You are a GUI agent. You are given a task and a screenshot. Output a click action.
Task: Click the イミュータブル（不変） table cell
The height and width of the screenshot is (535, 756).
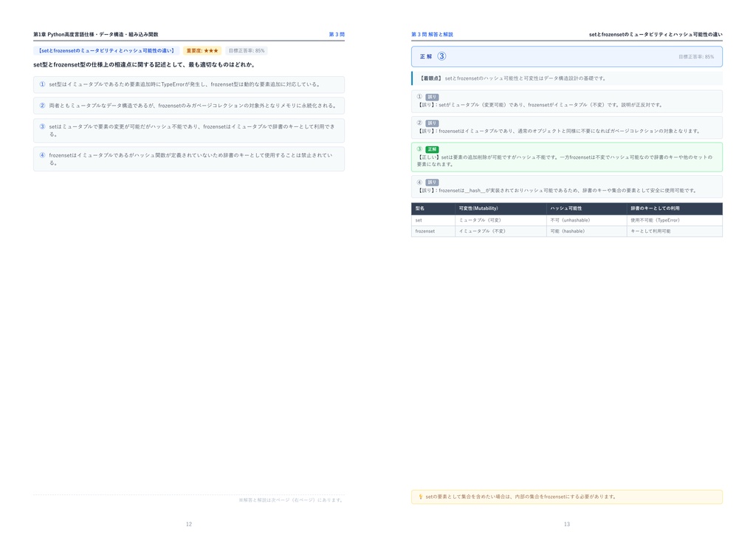pyautogui.click(x=501, y=231)
